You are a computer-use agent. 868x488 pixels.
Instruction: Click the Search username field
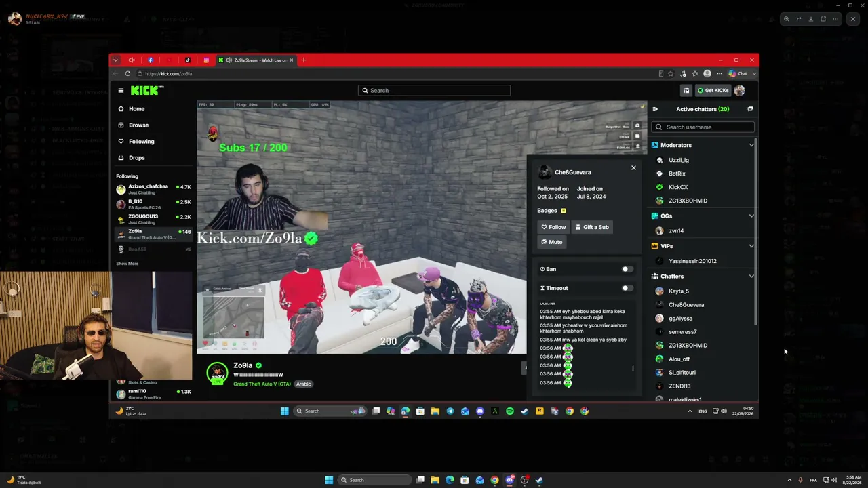[703, 127]
